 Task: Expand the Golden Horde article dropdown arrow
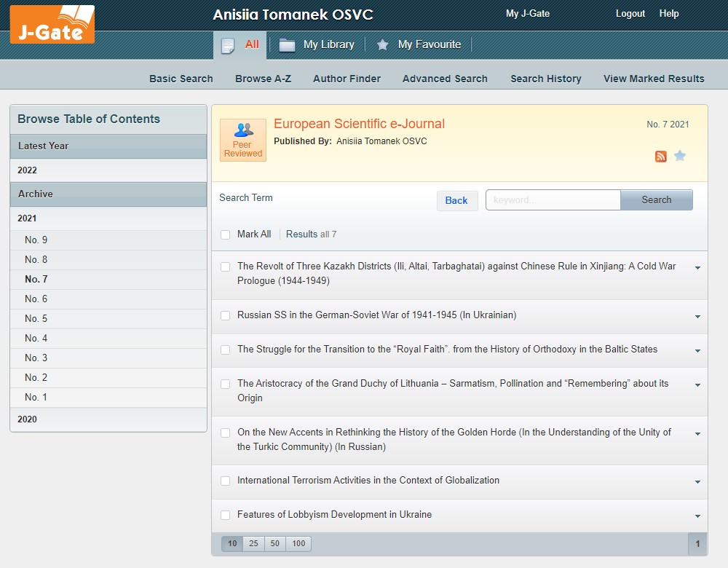coord(697,434)
